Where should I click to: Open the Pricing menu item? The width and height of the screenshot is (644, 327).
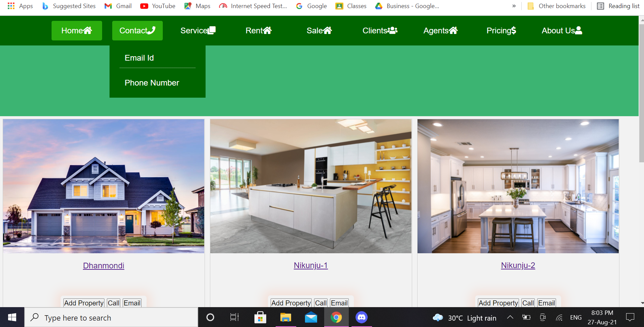(501, 31)
